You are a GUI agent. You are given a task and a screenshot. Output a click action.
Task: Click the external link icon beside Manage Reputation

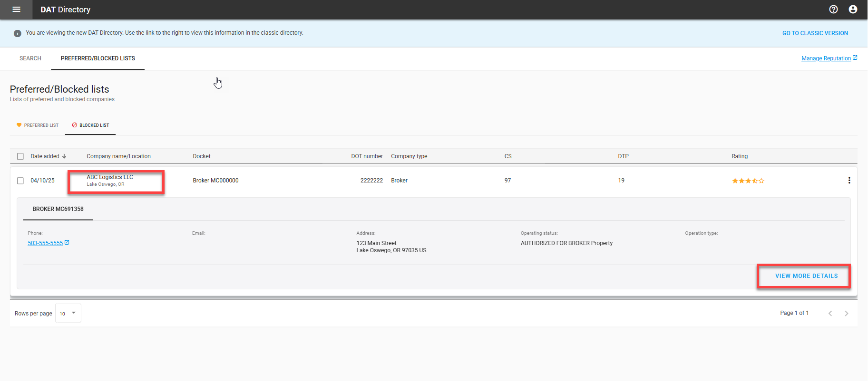point(855,57)
